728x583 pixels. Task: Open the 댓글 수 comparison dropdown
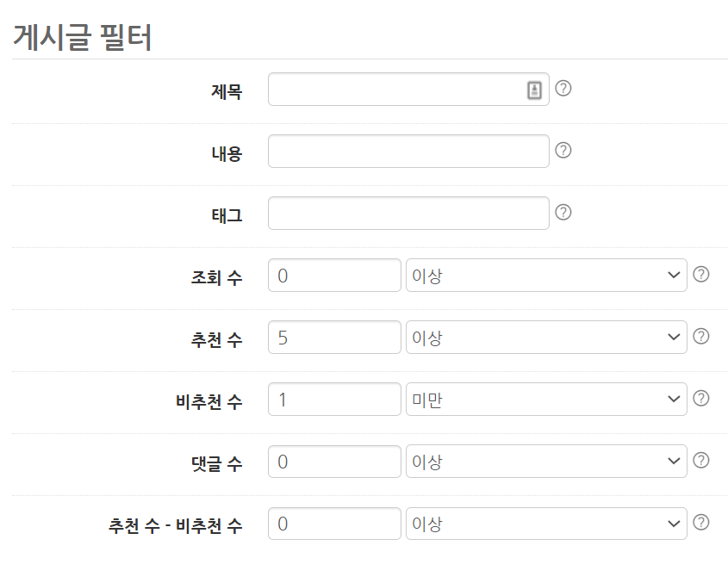coord(546,462)
